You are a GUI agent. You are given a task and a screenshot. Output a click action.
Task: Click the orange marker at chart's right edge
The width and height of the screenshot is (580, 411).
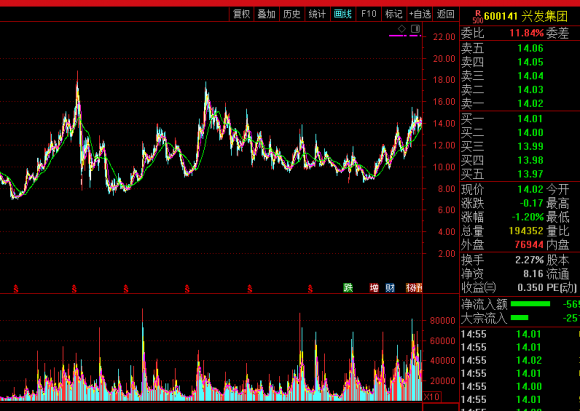pos(414,287)
